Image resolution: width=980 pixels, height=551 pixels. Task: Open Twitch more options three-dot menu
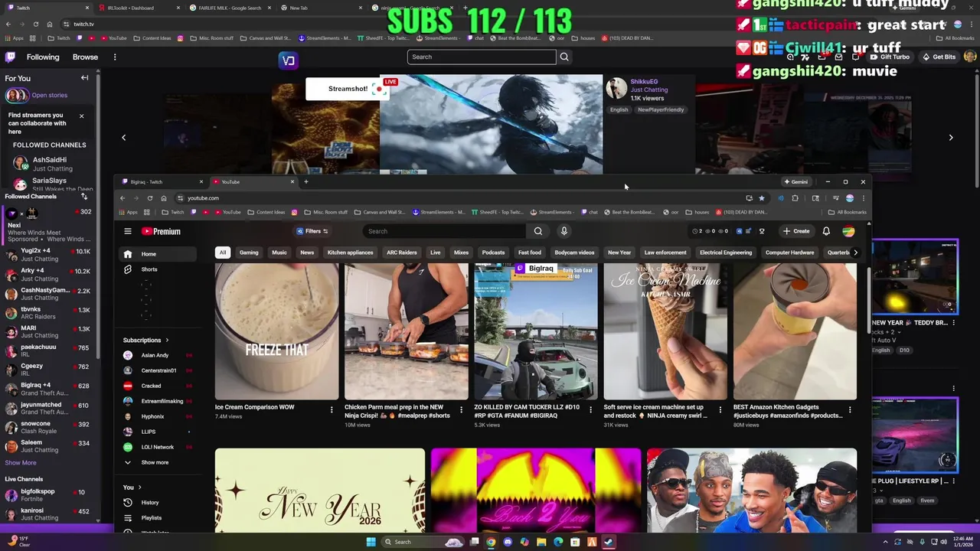115,57
